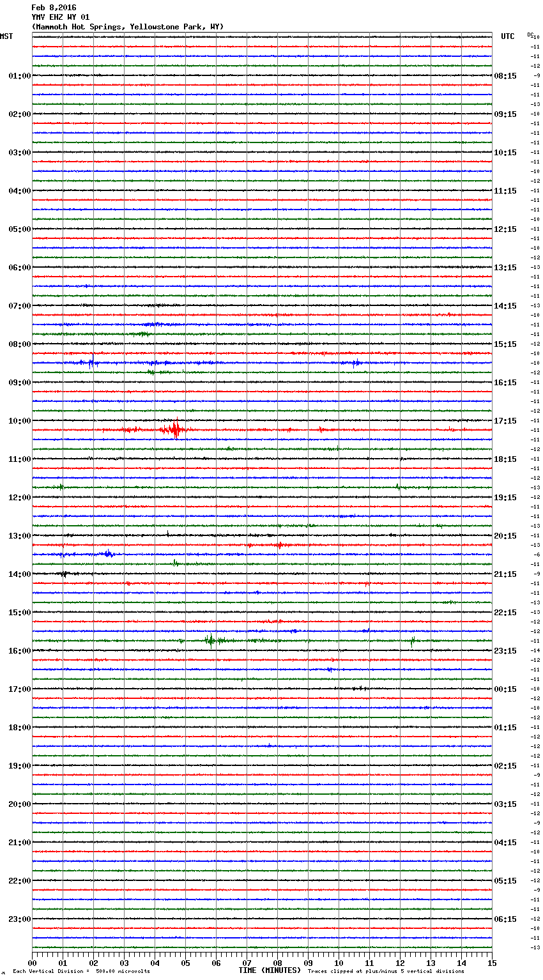The width and height of the screenshot is (543, 980).
Task: Click the '06:15' UTC time label
Action: pos(505,919)
